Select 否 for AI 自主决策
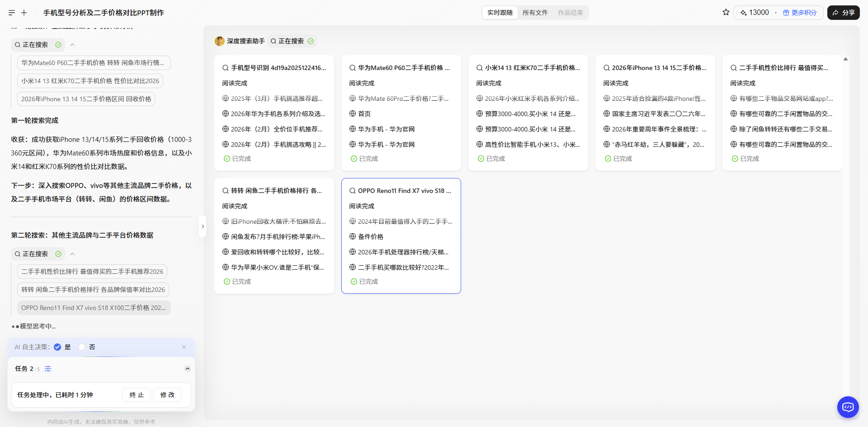868x427 pixels. point(81,347)
